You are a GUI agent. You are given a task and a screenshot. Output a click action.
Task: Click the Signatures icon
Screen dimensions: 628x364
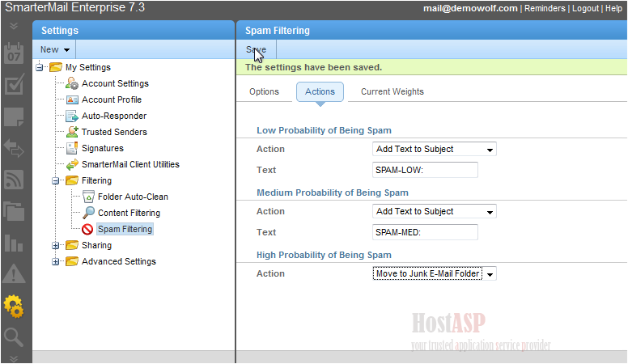click(72, 148)
